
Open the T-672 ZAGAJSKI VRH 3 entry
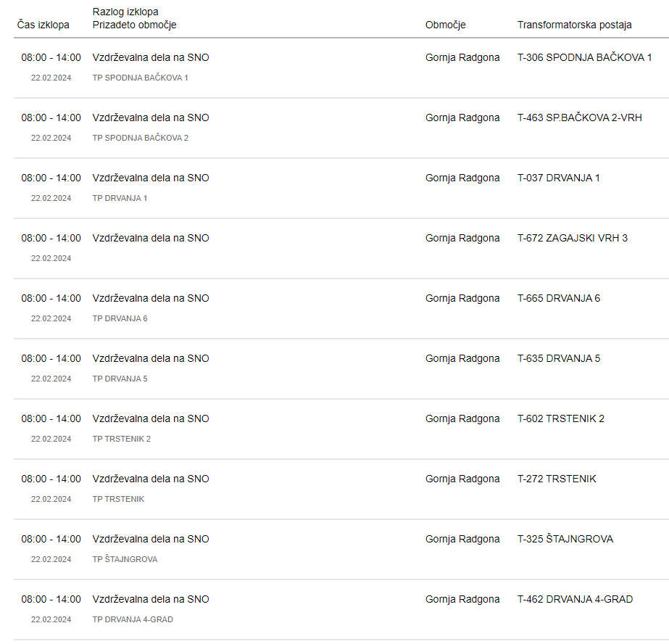point(572,238)
